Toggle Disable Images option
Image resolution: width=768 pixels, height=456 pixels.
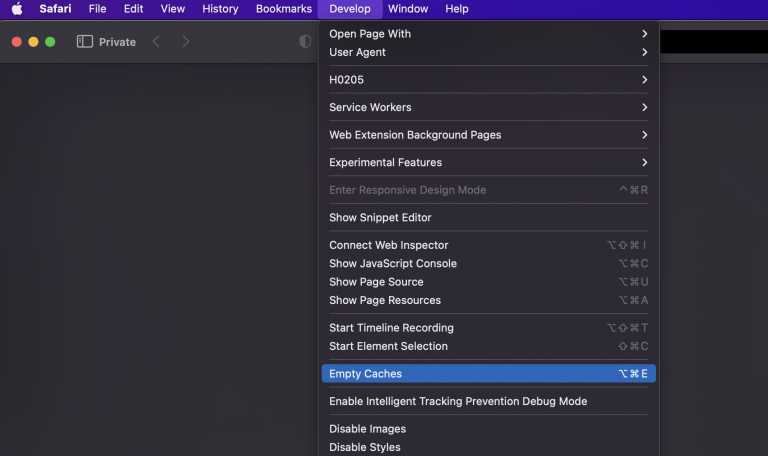point(367,429)
